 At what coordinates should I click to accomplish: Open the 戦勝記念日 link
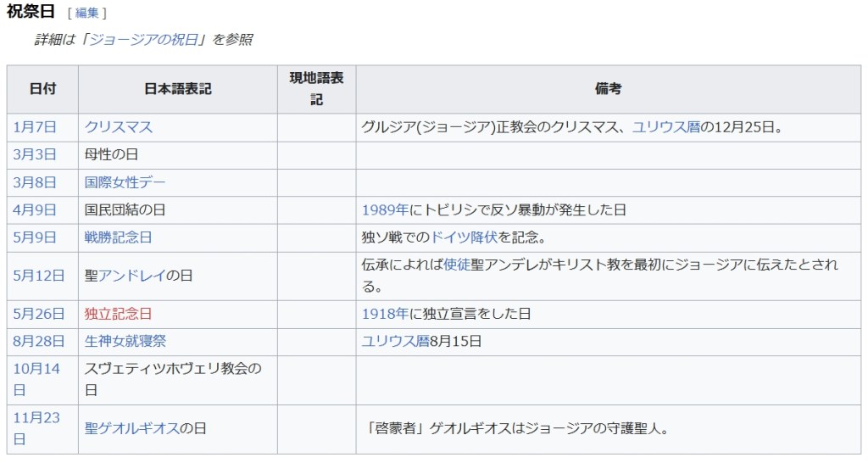pos(119,237)
